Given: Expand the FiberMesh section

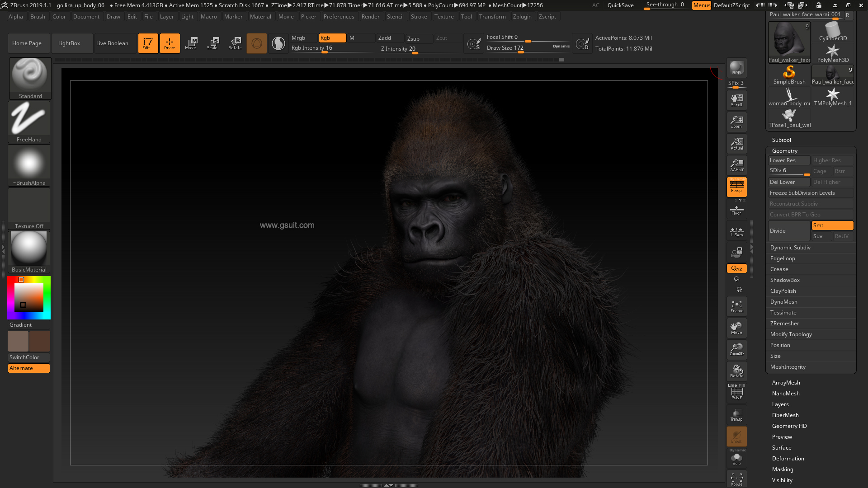Looking at the screenshot, I should (785, 415).
